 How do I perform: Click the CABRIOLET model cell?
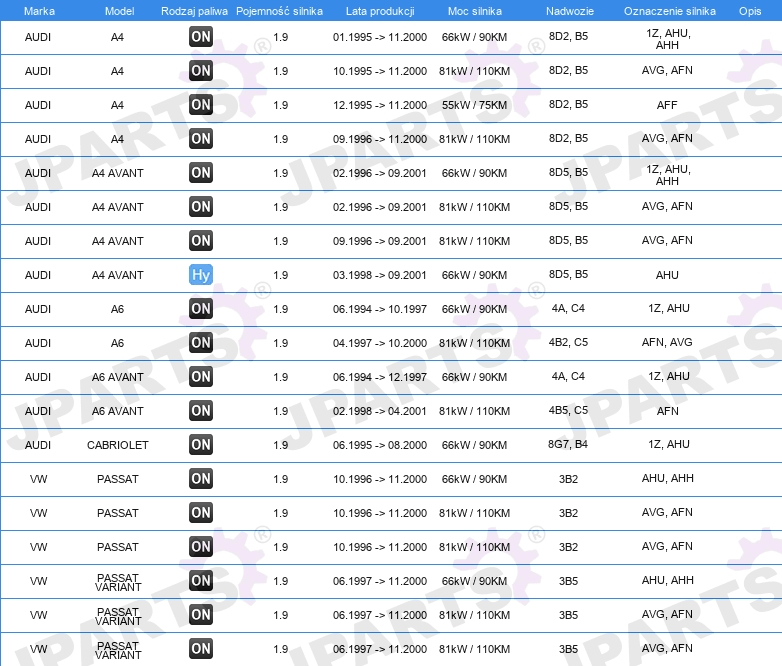(x=118, y=445)
